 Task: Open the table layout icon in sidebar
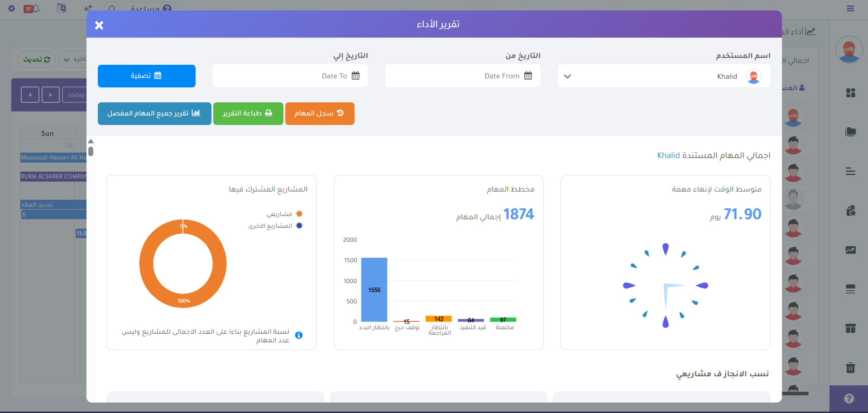[851, 328]
